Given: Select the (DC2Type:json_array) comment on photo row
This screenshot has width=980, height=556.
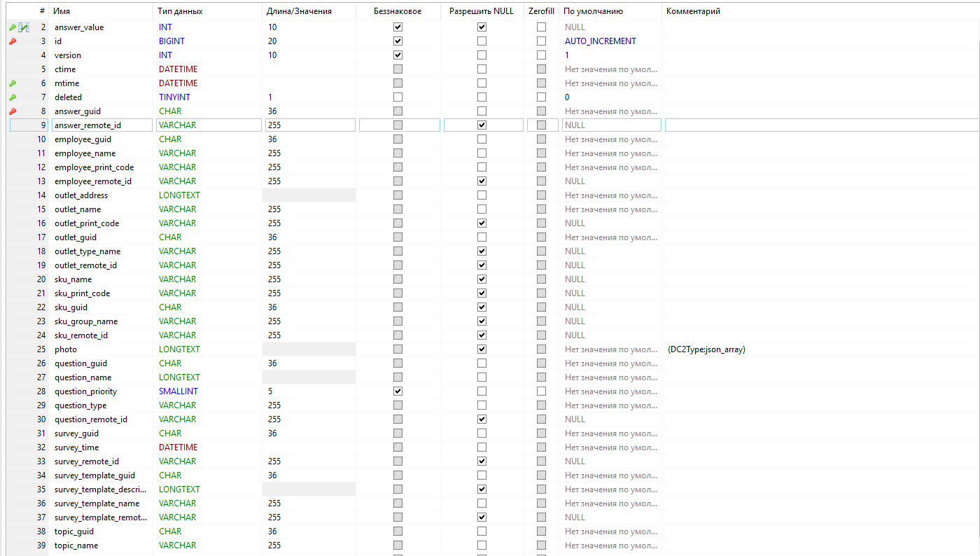Looking at the screenshot, I should (x=707, y=349).
